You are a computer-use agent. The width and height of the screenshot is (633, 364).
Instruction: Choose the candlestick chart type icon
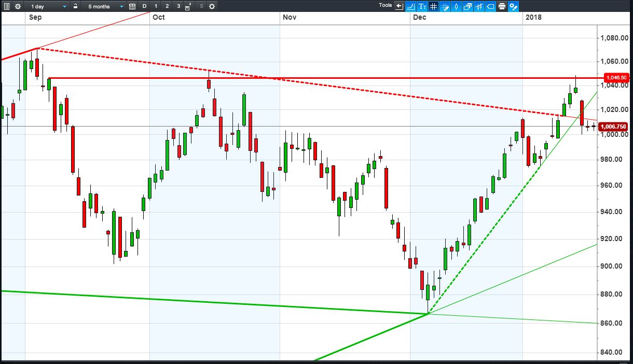[457, 6]
